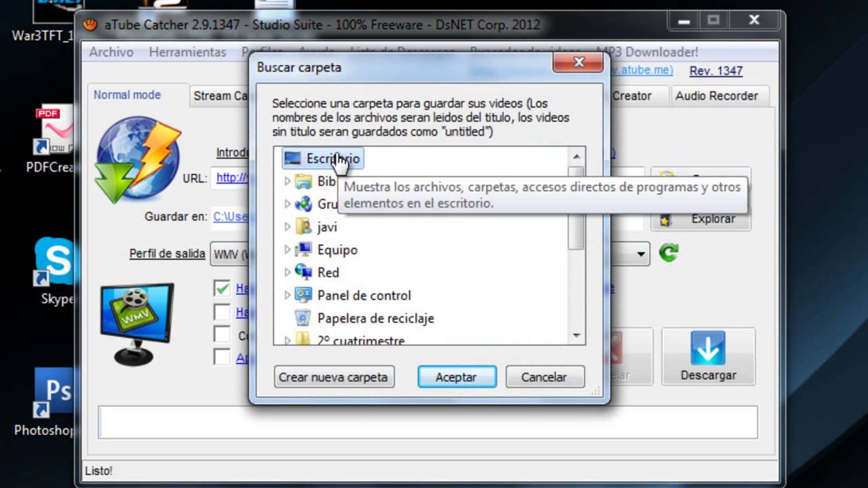This screenshot has height=488, width=868.
Task: Click the Guardar en path link
Action: tap(231, 217)
